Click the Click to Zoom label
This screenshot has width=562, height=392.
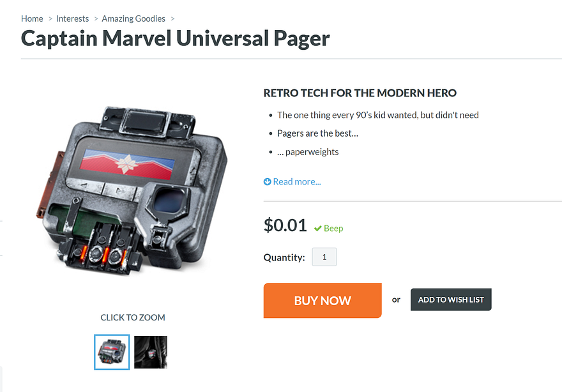(x=133, y=317)
